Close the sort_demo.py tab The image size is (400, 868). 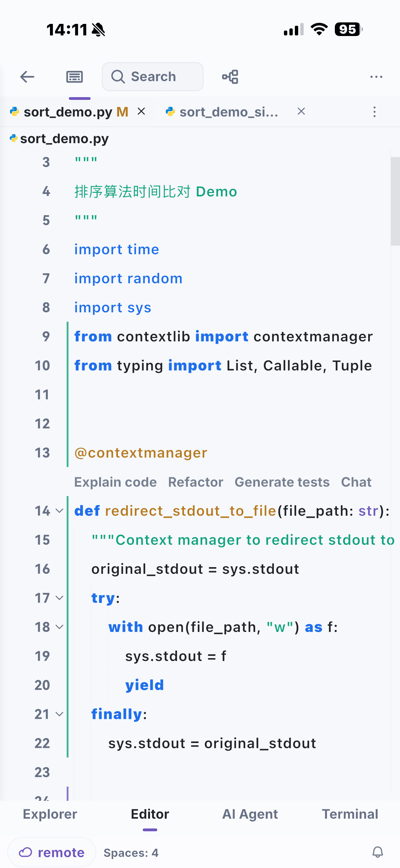pos(142,112)
